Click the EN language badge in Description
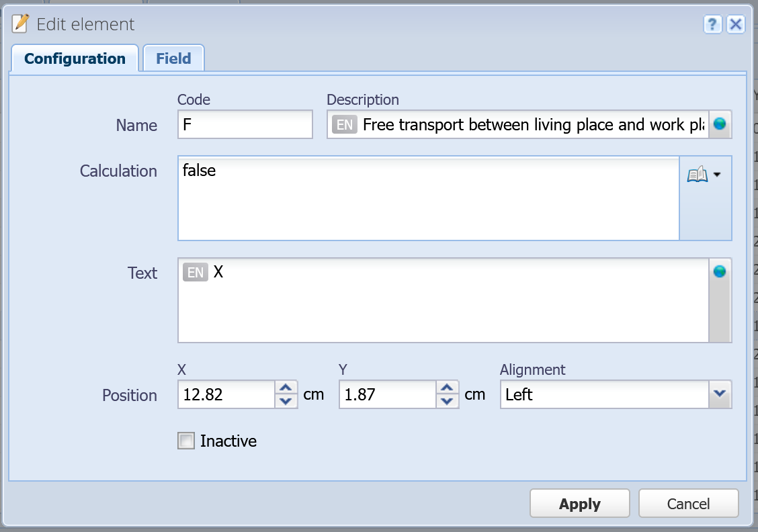The image size is (758, 532). (345, 125)
